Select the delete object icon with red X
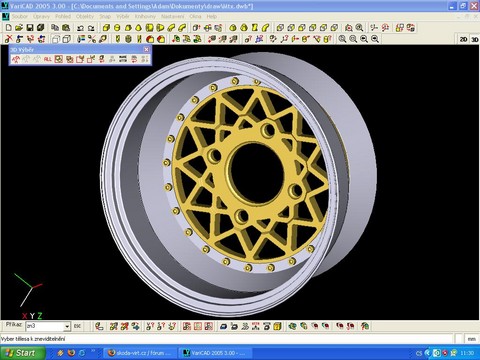Image resolution: width=480 pixels, height=360 pixels. point(8,39)
